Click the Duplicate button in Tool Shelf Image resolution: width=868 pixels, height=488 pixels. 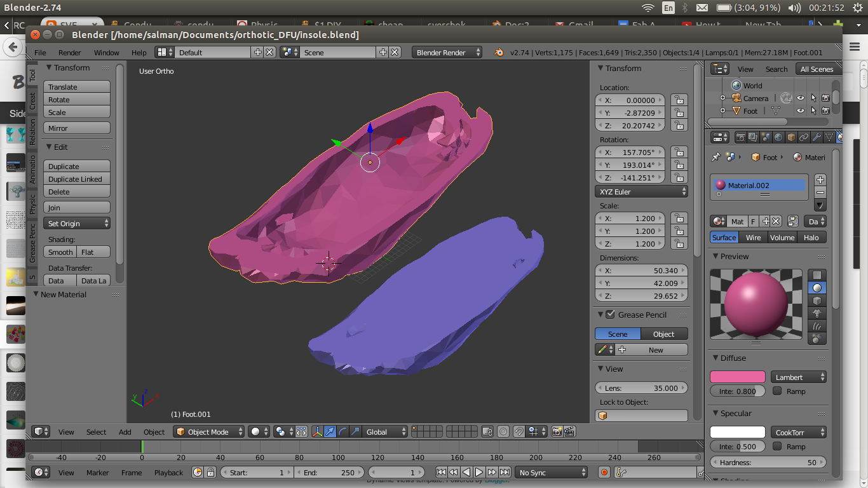[76, 166]
